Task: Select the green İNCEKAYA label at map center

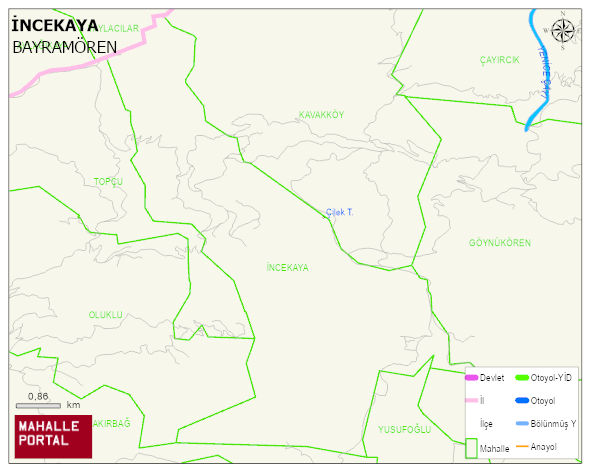Action: tap(288, 268)
